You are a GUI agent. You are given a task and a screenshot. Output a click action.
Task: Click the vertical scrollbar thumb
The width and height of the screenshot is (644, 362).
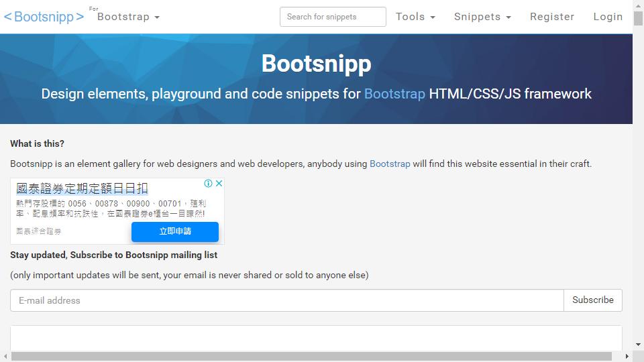point(638,19)
